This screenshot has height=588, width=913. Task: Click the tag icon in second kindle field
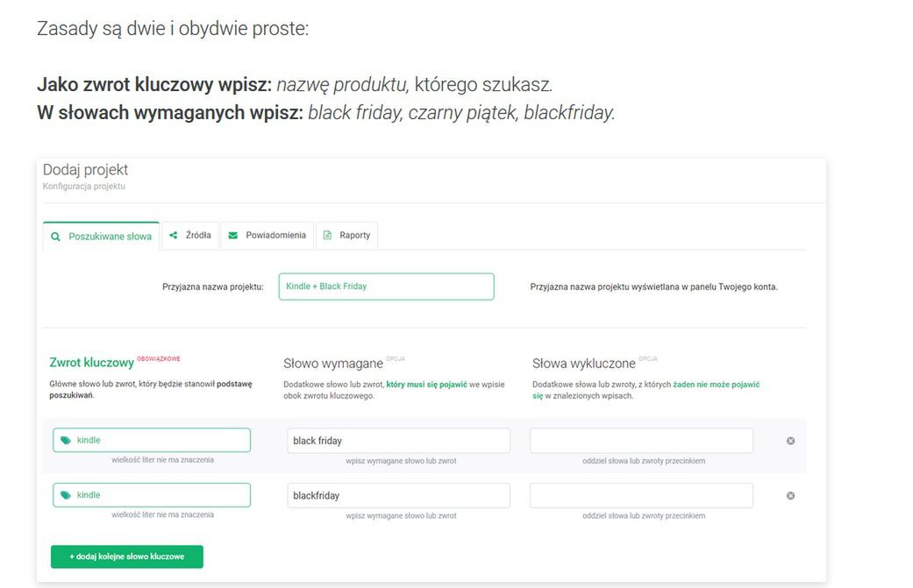click(x=66, y=495)
